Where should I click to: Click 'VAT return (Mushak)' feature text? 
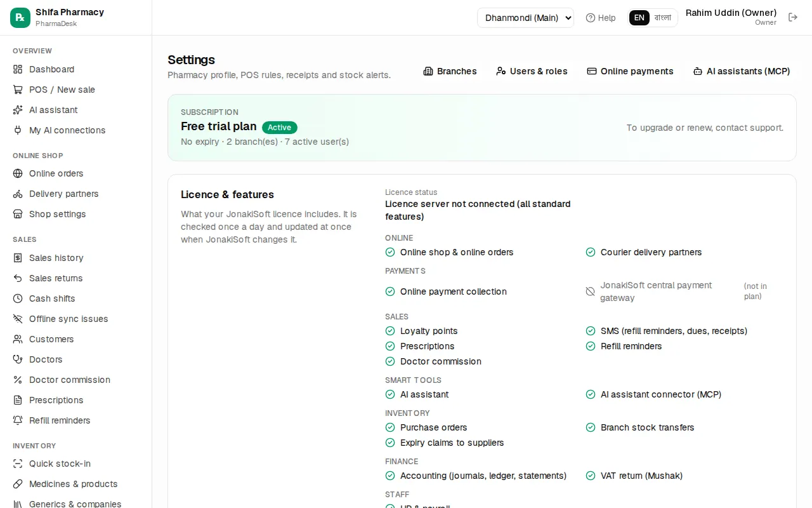click(641, 476)
